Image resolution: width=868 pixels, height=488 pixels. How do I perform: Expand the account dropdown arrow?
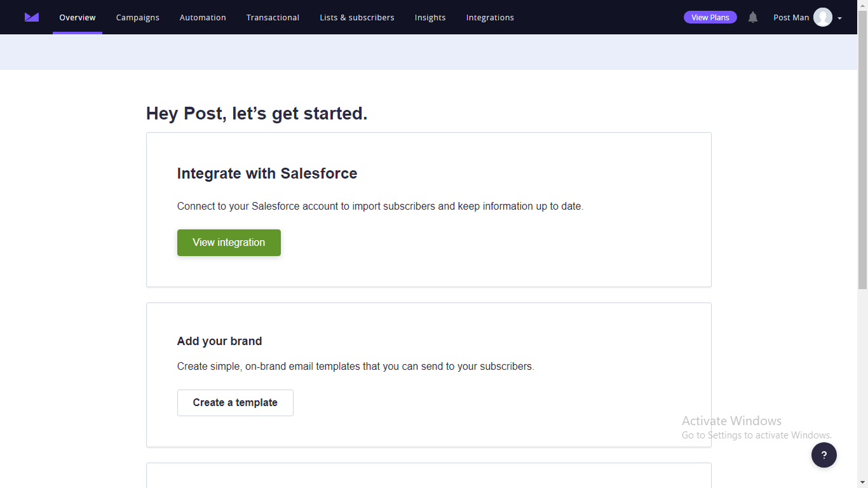(840, 18)
